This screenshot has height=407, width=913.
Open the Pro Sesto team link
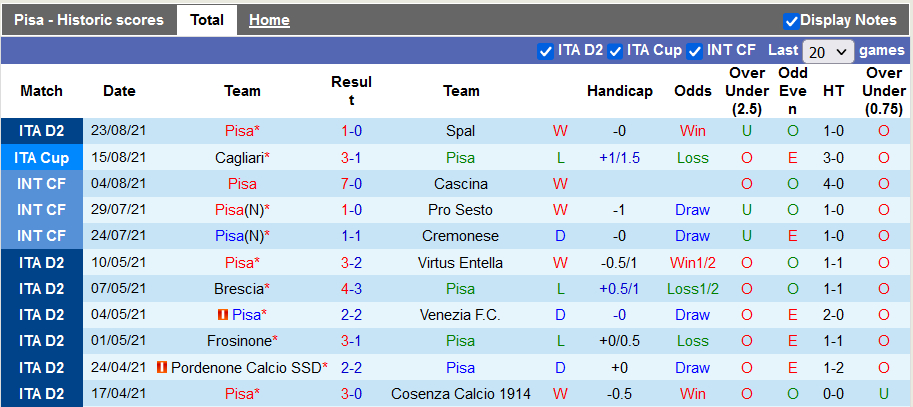tap(461, 210)
